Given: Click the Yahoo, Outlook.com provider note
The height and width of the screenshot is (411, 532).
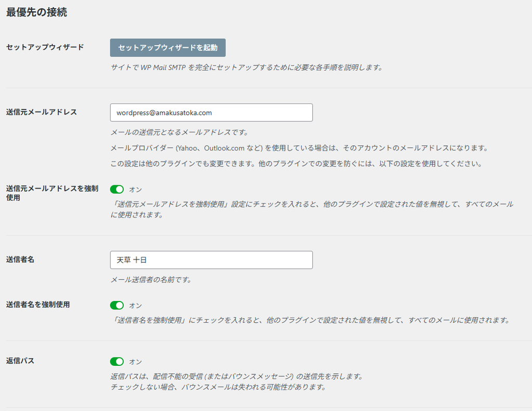Looking at the screenshot, I should click(x=299, y=148).
